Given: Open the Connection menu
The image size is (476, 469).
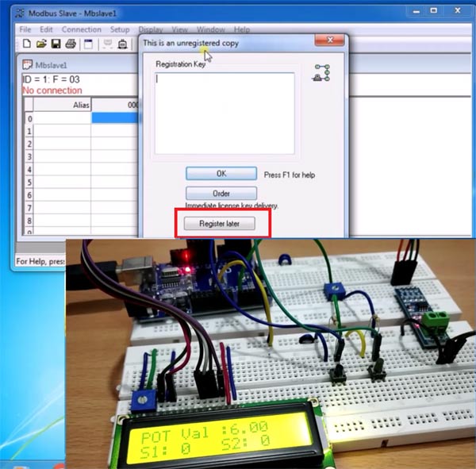Looking at the screenshot, I should pos(81,29).
